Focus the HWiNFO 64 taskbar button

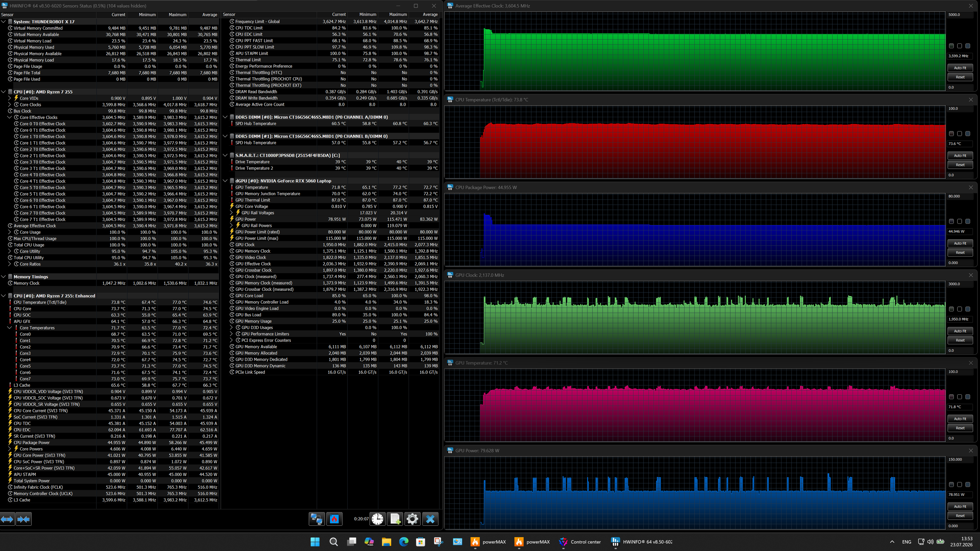point(642,542)
